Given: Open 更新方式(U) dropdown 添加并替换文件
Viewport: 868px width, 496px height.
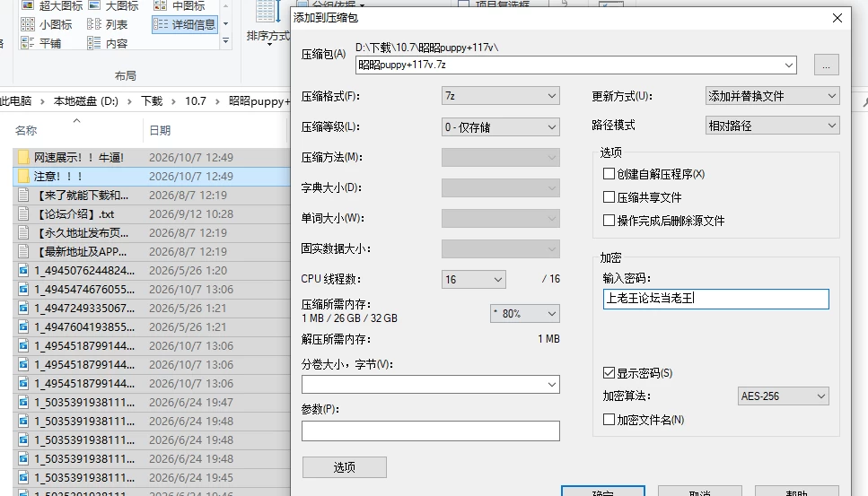Looking at the screenshot, I should tap(772, 96).
